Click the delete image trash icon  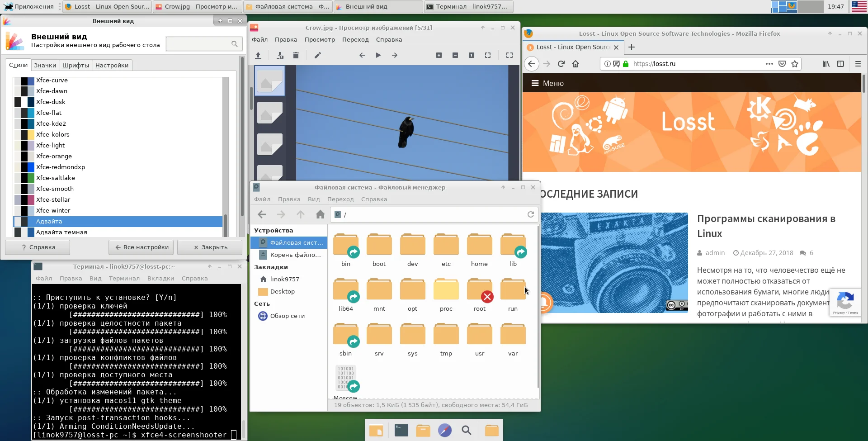click(x=296, y=55)
